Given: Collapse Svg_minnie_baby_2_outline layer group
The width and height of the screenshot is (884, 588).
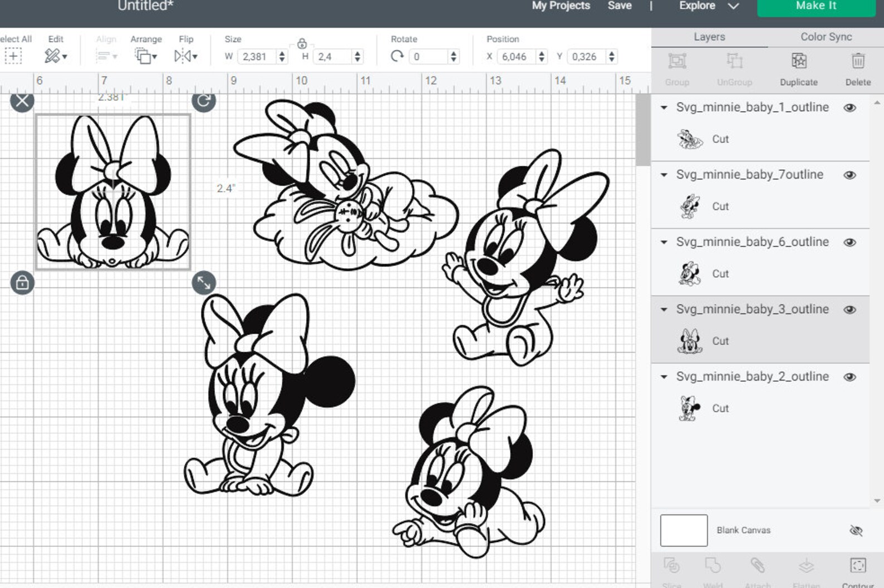Looking at the screenshot, I should pyautogui.click(x=664, y=377).
